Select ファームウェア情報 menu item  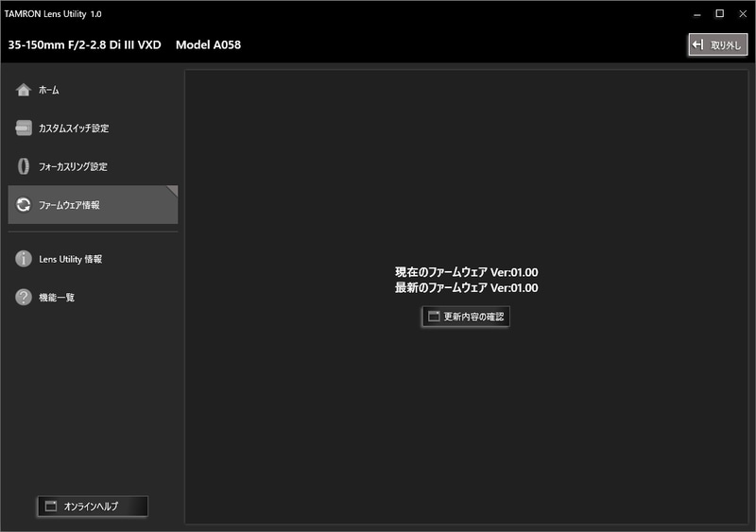pyautogui.click(x=93, y=204)
